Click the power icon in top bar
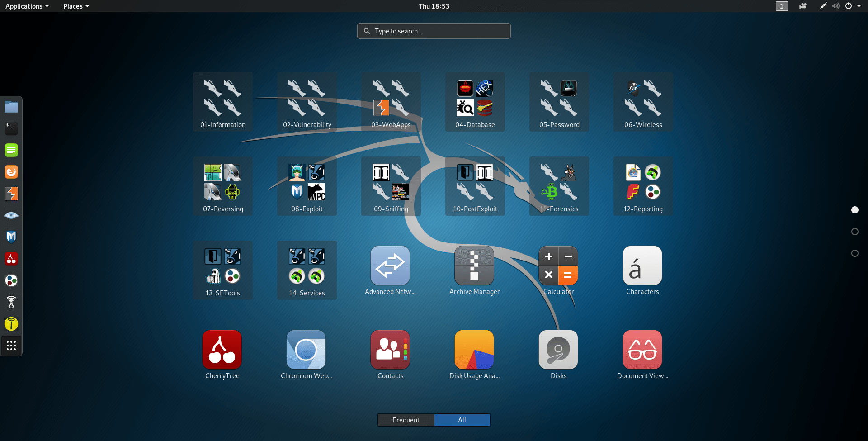868x441 pixels. coord(849,6)
